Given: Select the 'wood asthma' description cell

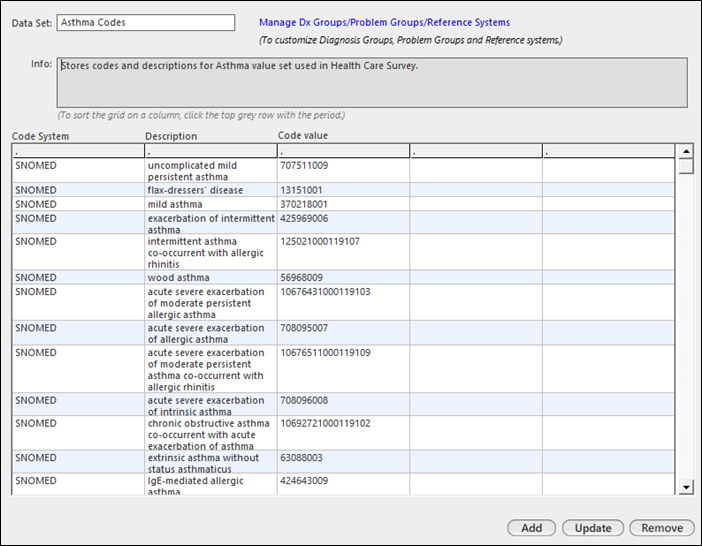Looking at the screenshot, I should coord(211,277).
